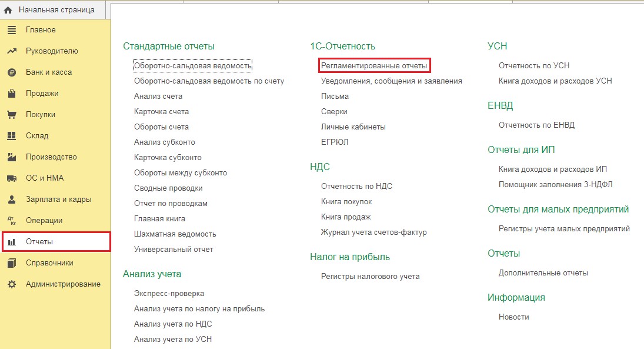This screenshot has width=644, height=349.
Task: Click the Администрирование gear icon
Action: pos(12,284)
